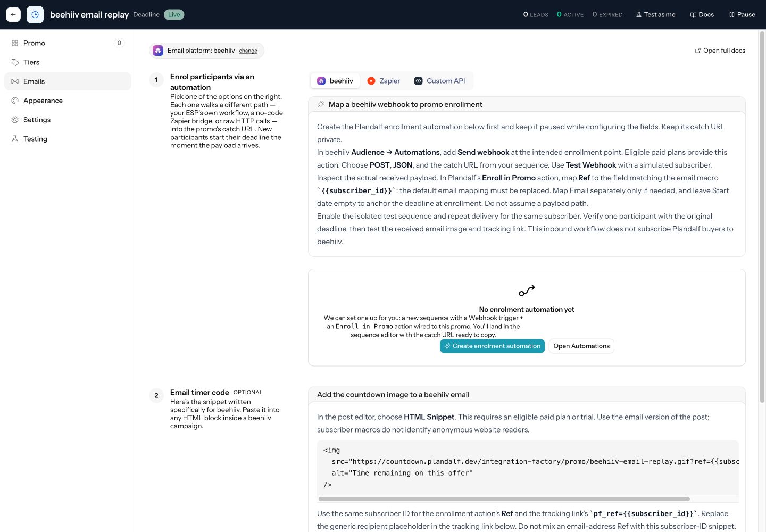
Task: Click the clock deadline icon in header
Action: pyautogui.click(x=35, y=14)
